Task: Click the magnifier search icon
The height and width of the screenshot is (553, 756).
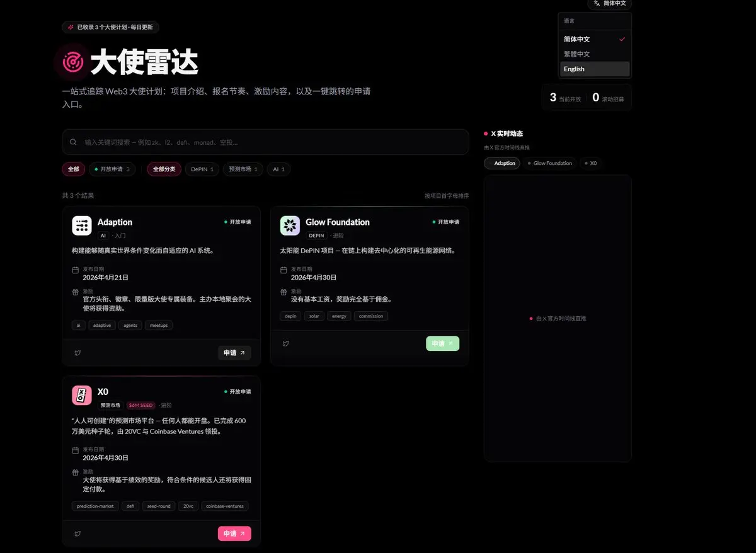Action: click(74, 142)
